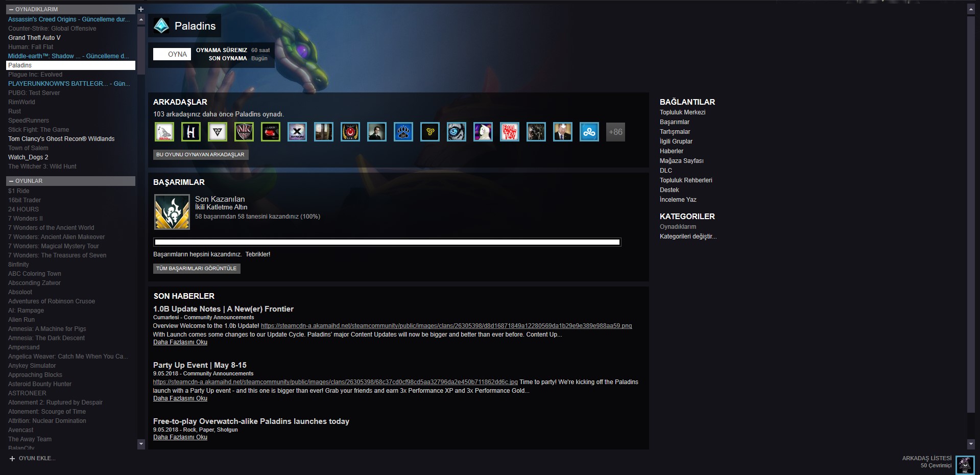980x475 pixels.
Task: Click the OYNA play button
Action: [x=172, y=54]
